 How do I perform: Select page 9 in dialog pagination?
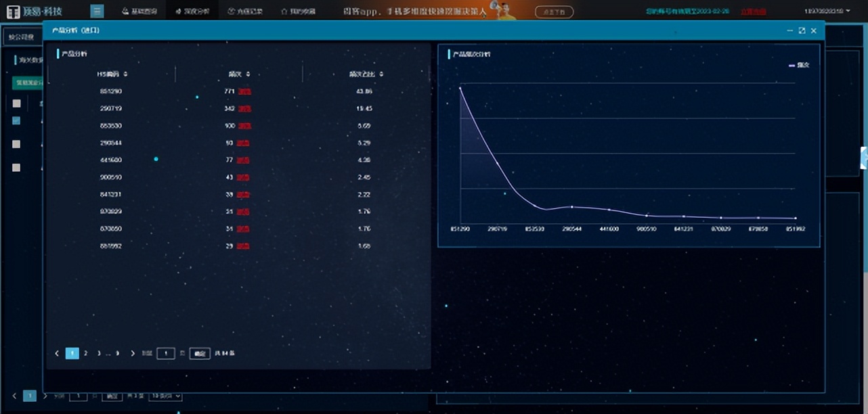pos(118,353)
